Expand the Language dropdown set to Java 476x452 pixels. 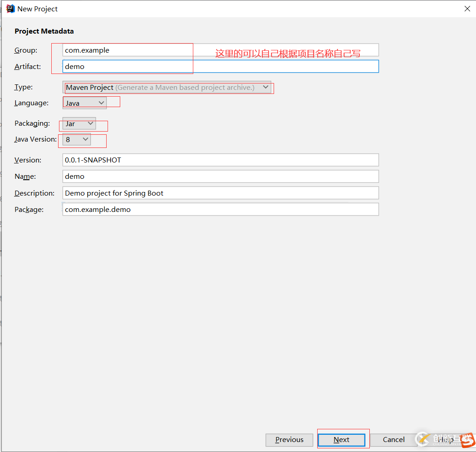click(x=84, y=103)
